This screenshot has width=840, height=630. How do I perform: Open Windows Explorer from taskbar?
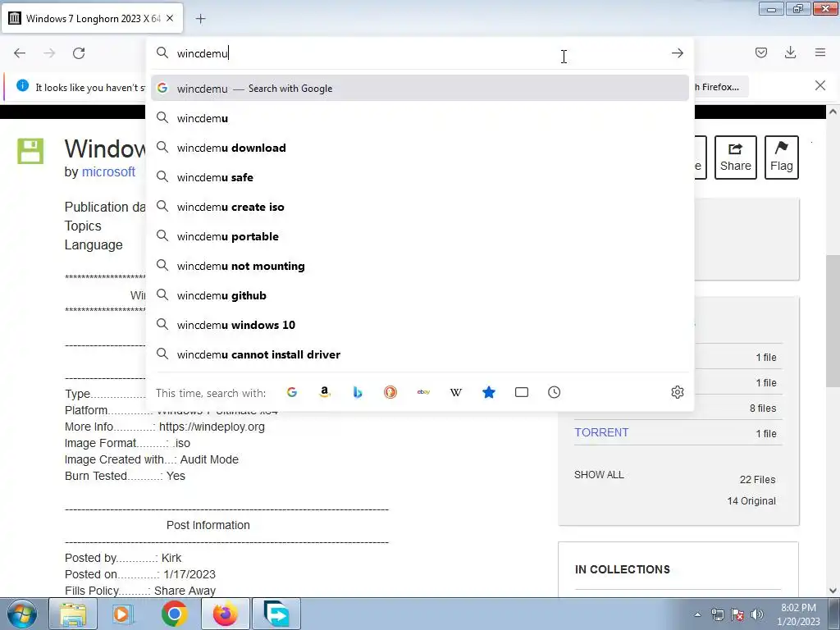click(x=73, y=614)
